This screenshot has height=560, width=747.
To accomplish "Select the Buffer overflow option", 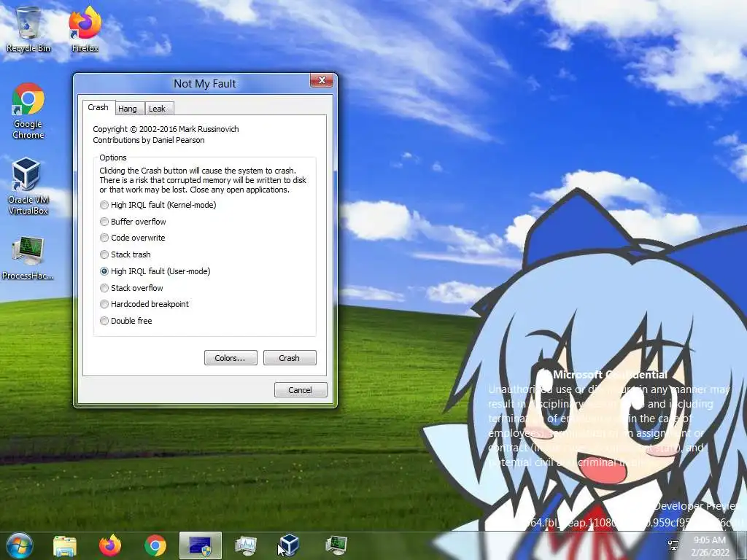I will (x=133, y=222).
